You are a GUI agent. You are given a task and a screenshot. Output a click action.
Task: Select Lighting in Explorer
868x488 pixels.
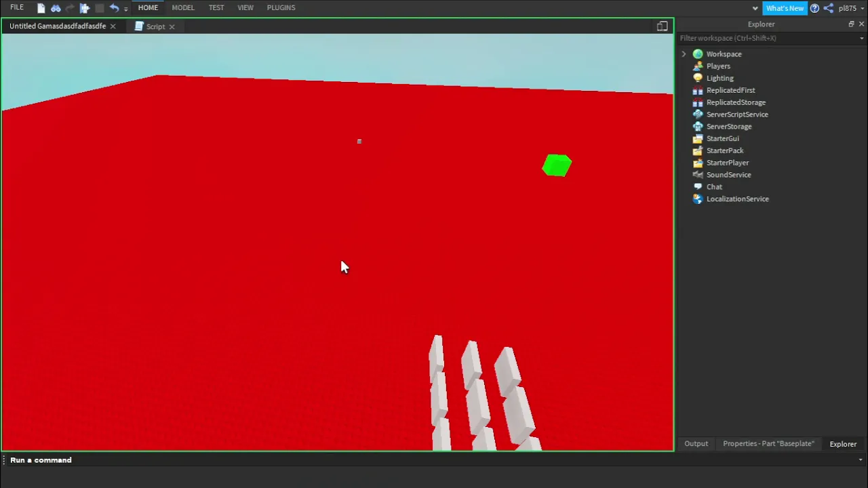[719, 78]
